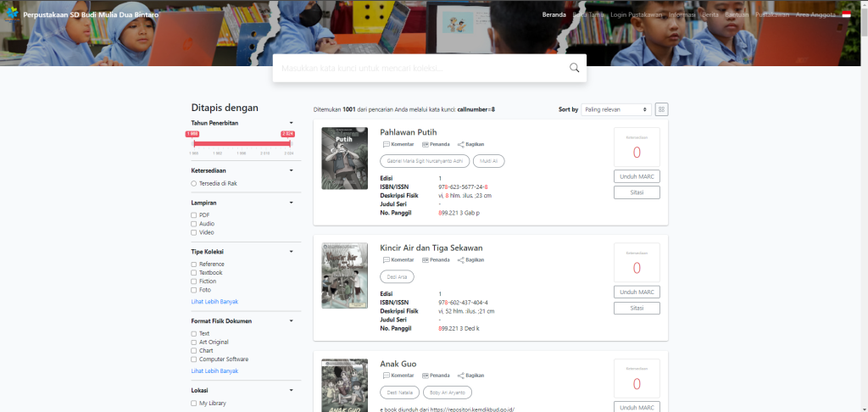Click Unduh MARC for Anak Guo
Image resolution: width=868 pixels, height=412 pixels.
tap(637, 408)
